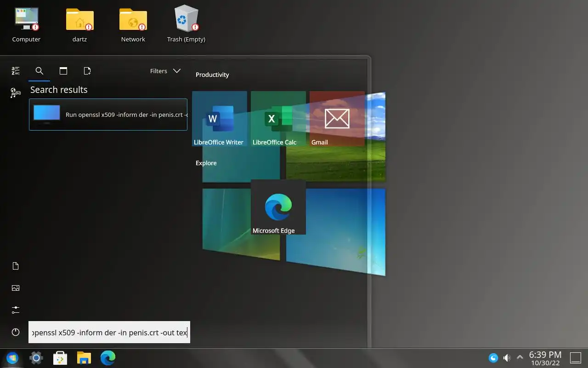The height and width of the screenshot is (368, 588).
Task: Select the search tab magnifier icon
Action: click(40, 71)
